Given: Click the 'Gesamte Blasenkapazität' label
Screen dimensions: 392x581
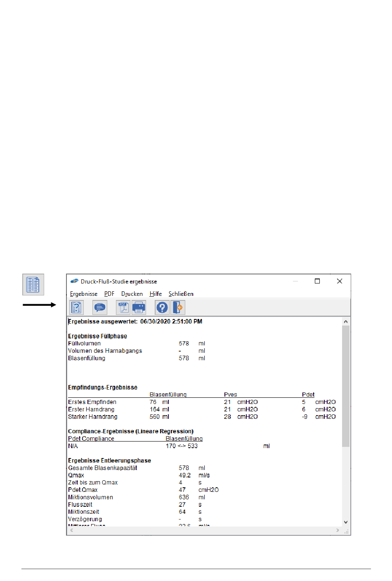Looking at the screenshot, I should click(103, 468).
